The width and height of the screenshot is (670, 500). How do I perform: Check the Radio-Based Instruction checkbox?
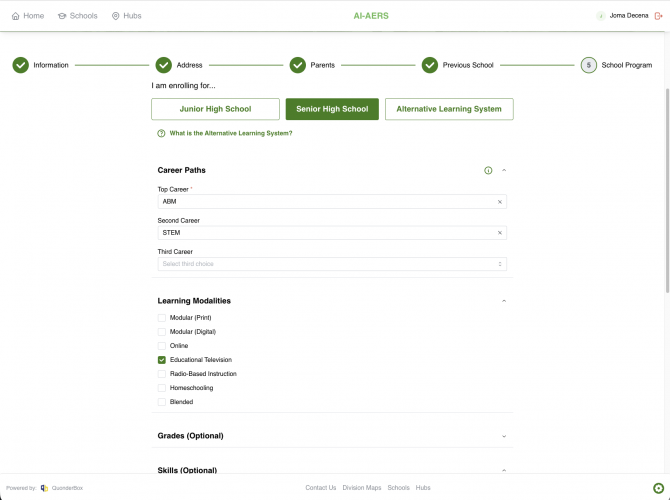(162, 374)
